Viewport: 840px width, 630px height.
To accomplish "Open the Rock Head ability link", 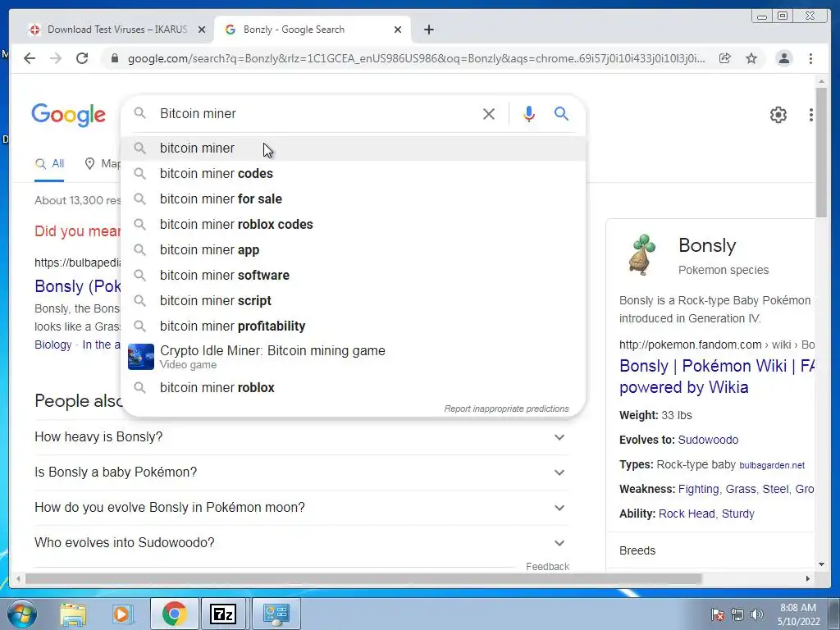I will pos(687,514).
